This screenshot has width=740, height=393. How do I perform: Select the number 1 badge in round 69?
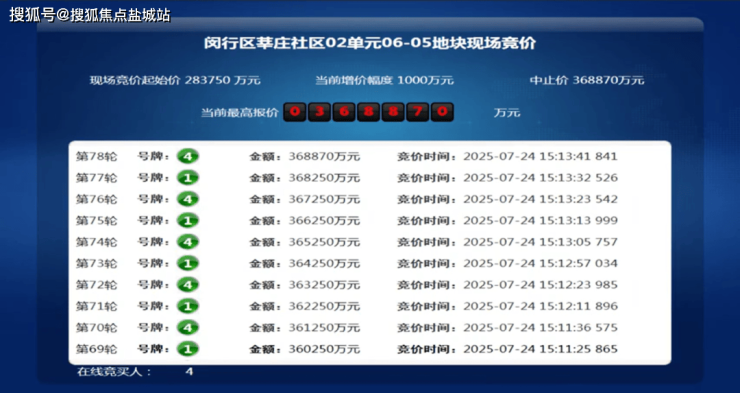(188, 349)
